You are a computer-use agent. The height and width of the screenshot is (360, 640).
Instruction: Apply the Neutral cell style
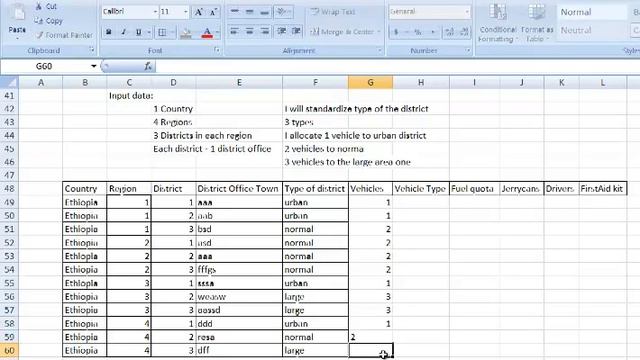591,30
